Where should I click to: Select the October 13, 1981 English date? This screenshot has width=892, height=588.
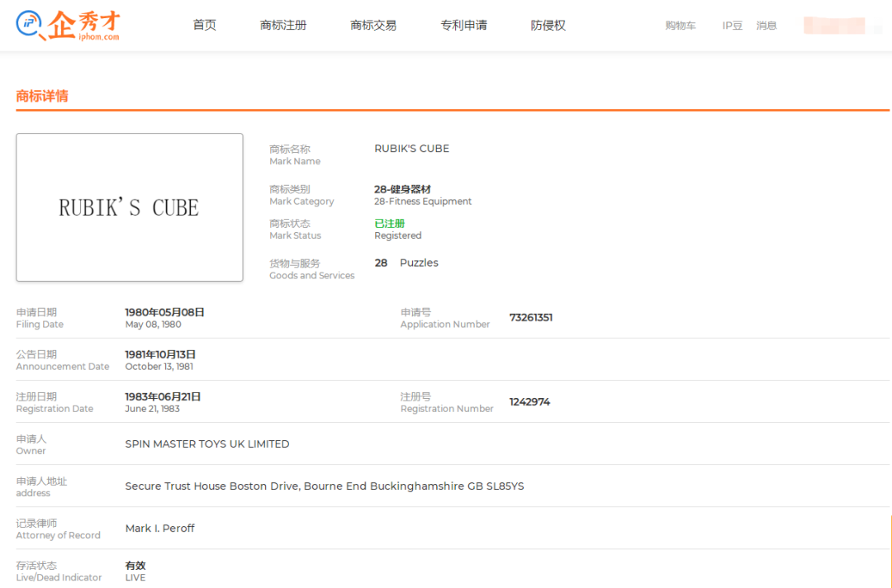[x=159, y=366]
